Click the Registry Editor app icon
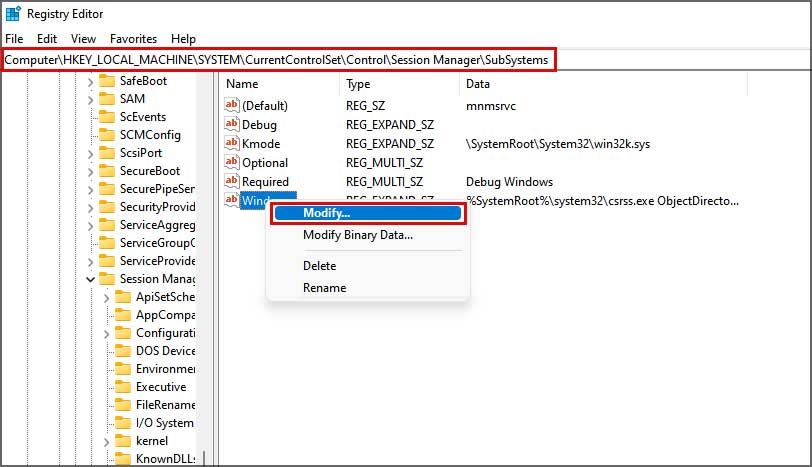Viewport: 812px width, 467px height. [x=13, y=14]
